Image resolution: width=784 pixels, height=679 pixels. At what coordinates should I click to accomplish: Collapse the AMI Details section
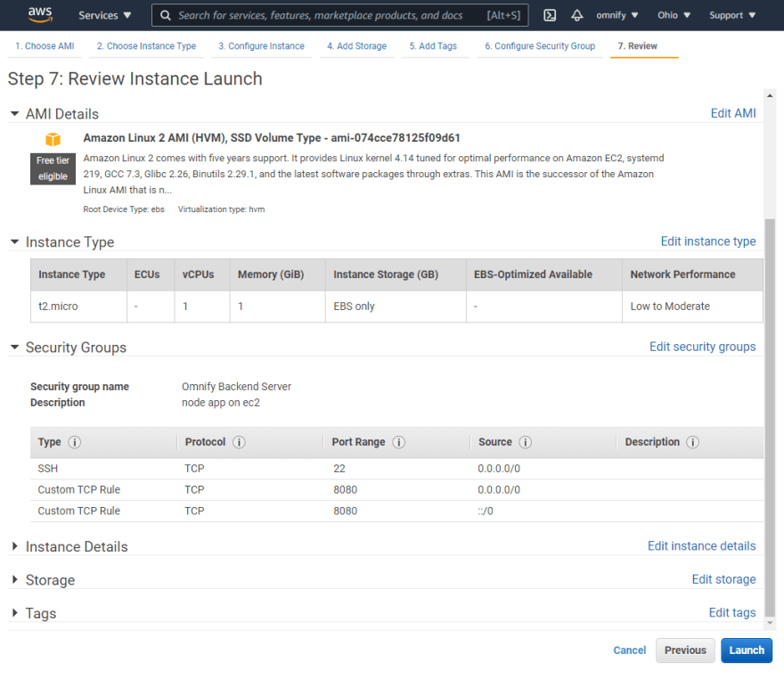point(14,114)
